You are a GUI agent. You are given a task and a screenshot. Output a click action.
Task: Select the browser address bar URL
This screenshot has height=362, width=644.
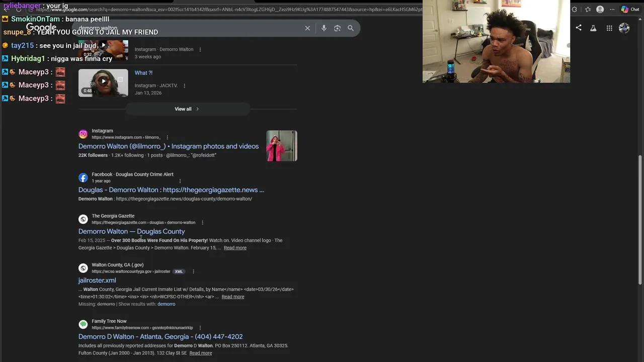tap(229, 10)
